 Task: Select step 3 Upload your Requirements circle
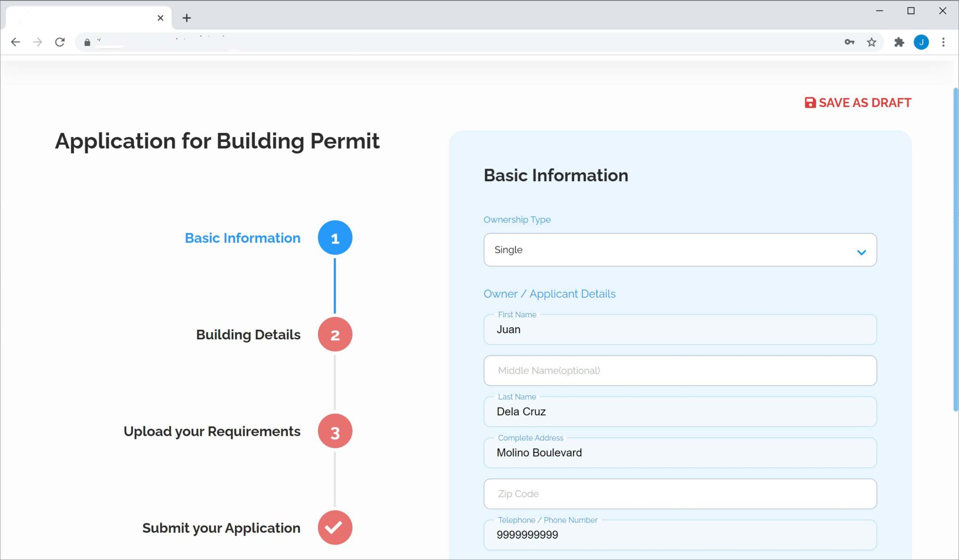click(334, 431)
